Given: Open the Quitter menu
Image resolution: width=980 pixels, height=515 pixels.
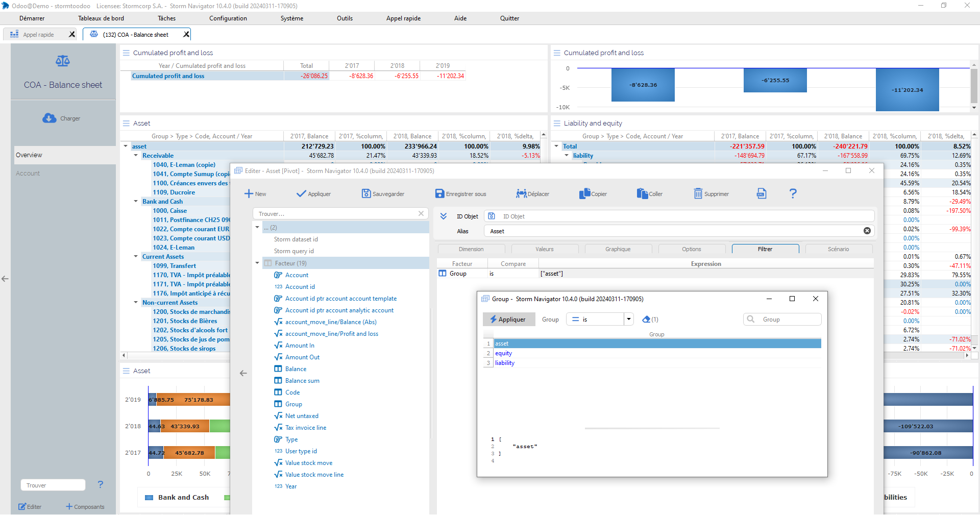Looking at the screenshot, I should pyautogui.click(x=509, y=18).
